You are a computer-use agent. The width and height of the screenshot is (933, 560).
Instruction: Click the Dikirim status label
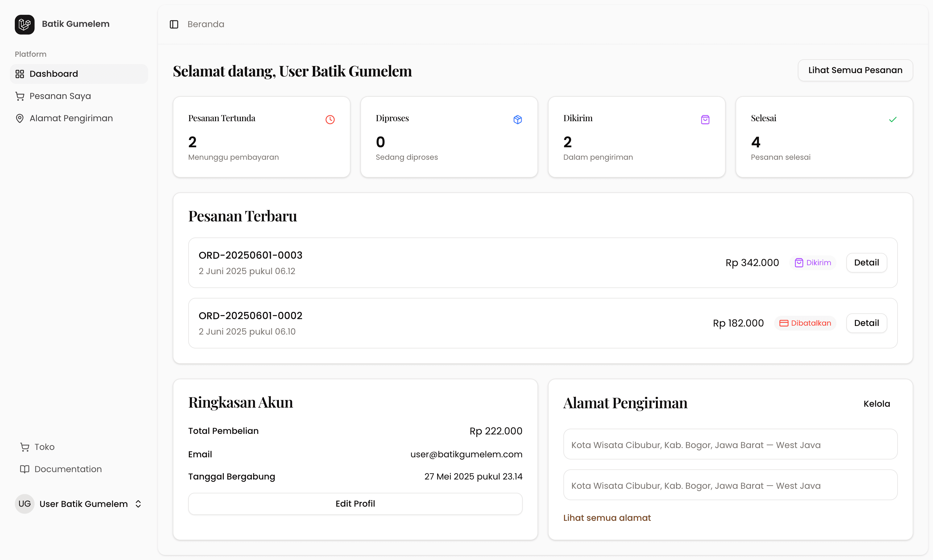[x=819, y=263]
